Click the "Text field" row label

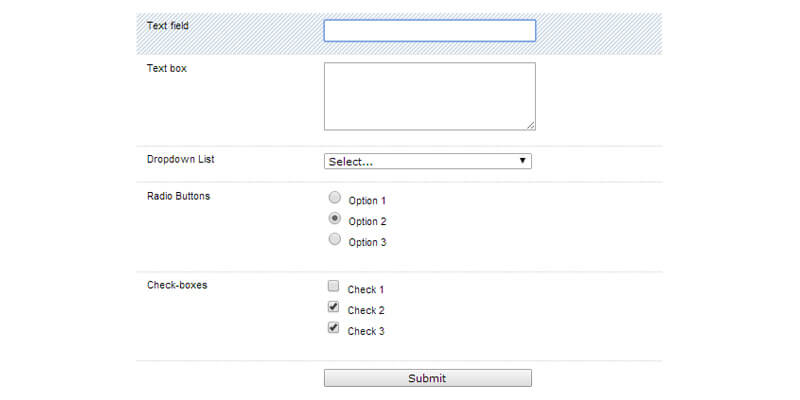tap(168, 25)
